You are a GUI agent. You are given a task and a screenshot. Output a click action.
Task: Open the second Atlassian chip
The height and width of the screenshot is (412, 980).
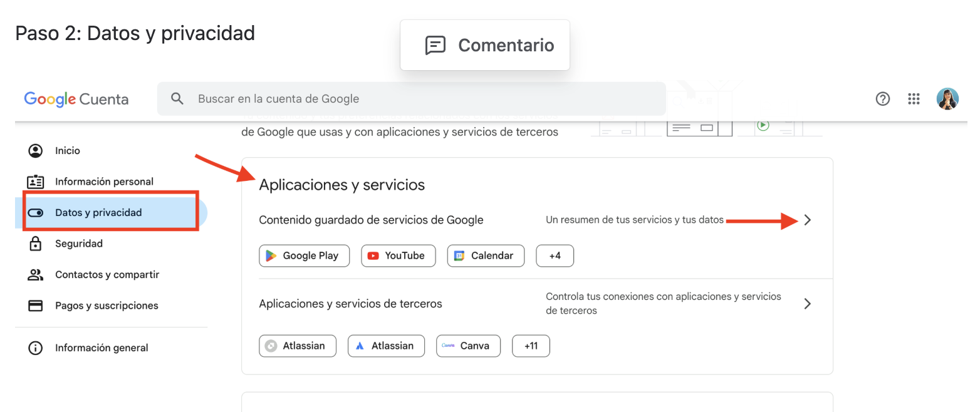pyautogui.click(x=386, y=346)
